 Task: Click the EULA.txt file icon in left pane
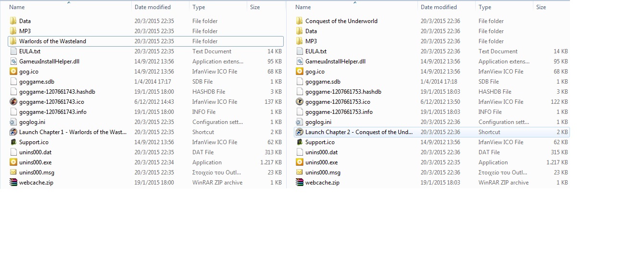pos(13,51)
